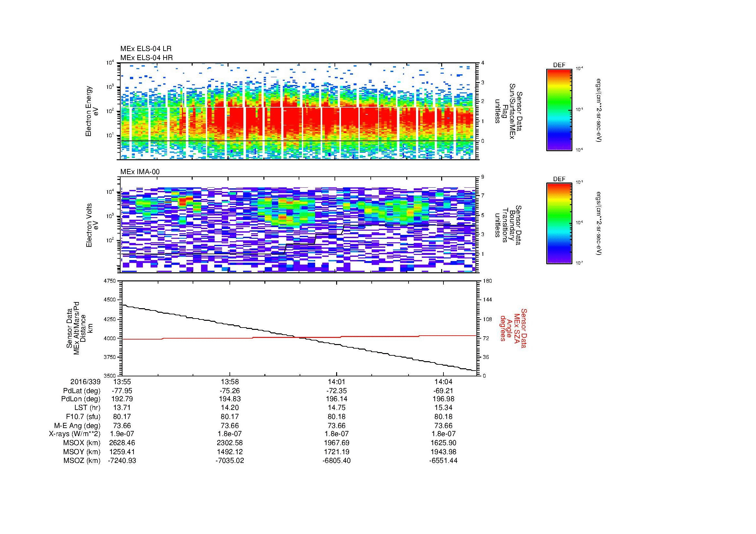Image resolution: width=756 pixels, height=534 pixels.
Task: Click the 180 tick on SZA axis
Action: point(487,281)
